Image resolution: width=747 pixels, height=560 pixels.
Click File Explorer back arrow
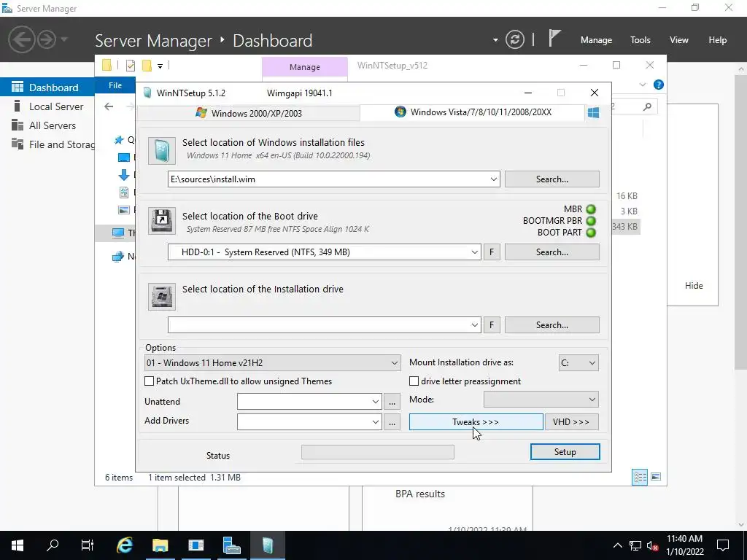(x=109, y=106)
